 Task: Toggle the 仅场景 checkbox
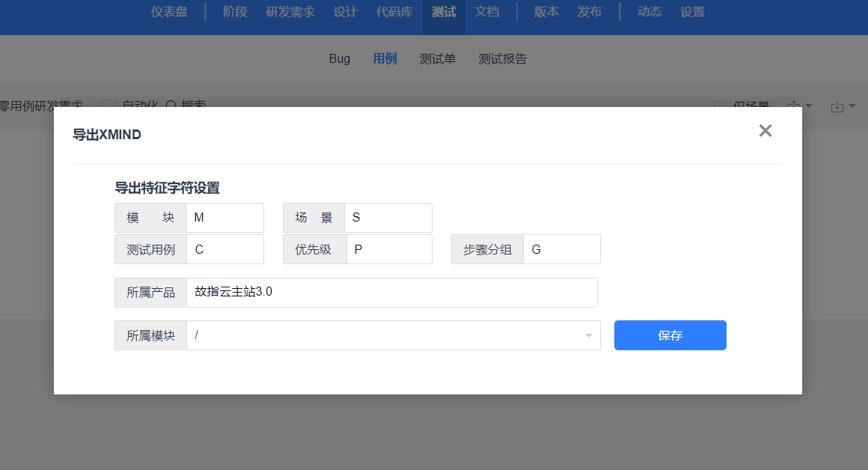(x=721, y=106)
